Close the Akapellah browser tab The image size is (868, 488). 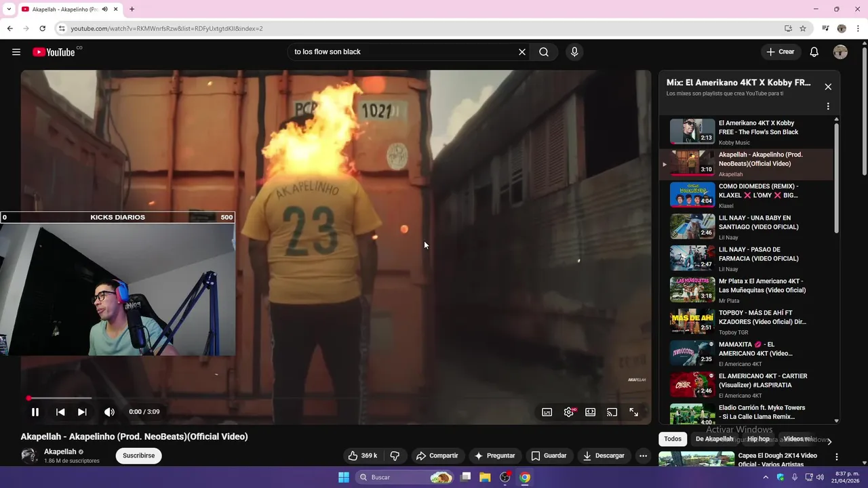(116, 9)
